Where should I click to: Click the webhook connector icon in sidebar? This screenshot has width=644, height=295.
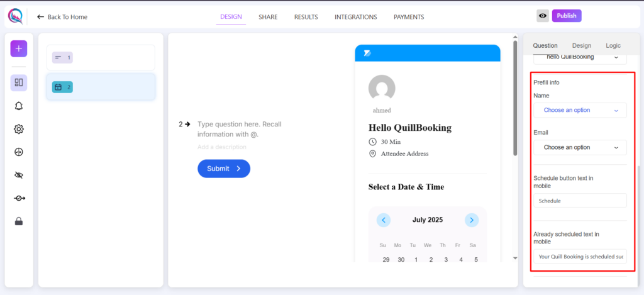18,198
